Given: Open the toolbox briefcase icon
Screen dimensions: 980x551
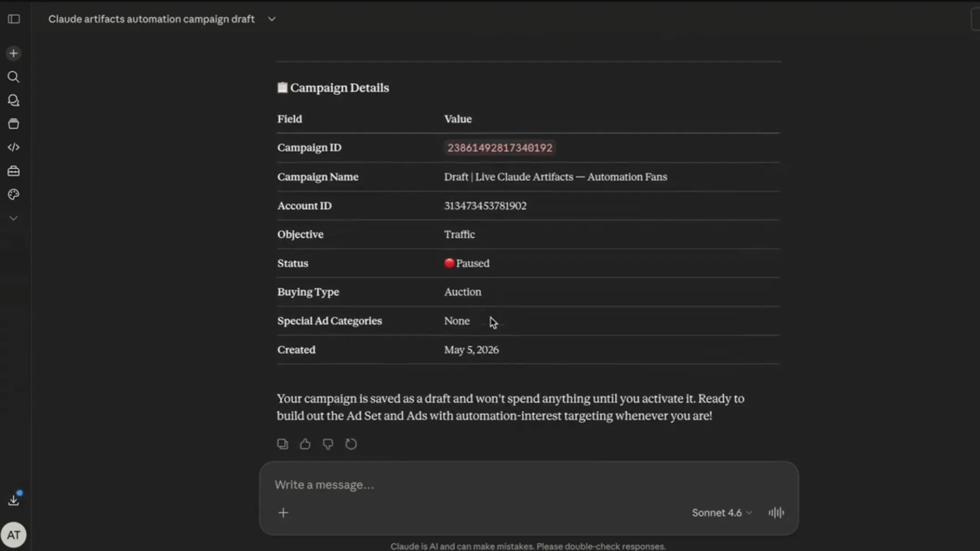Looking at the screenshot, I should coord(14,171).
